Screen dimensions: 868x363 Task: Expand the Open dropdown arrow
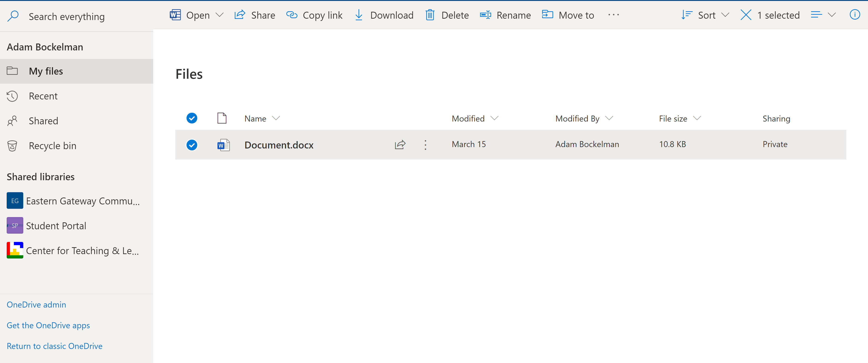(219, 15)
